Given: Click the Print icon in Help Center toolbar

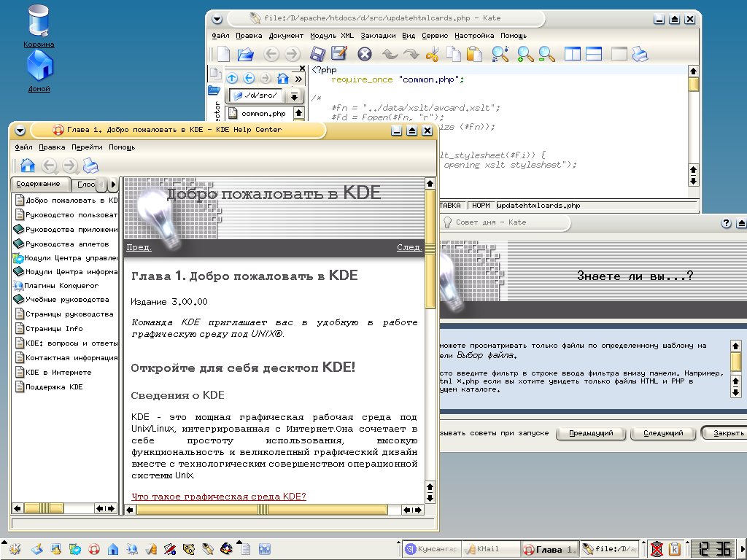Looking at the screenshot, I should (90, 166).
